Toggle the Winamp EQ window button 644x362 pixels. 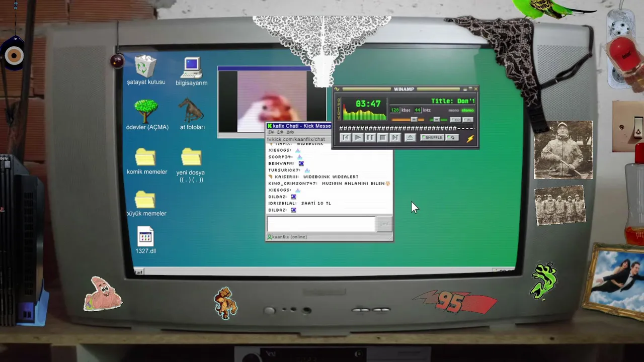pyautogui.click(x=455, y=120)
